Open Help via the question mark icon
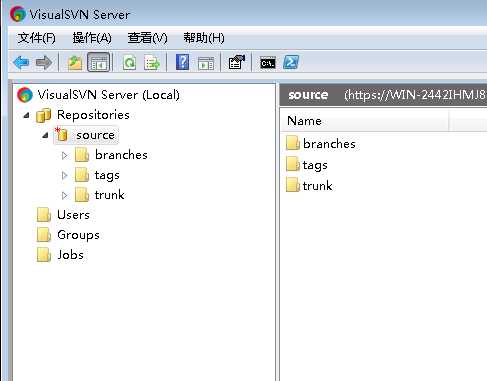Viewport: 487px width, 381px height. tap(182, 62)
